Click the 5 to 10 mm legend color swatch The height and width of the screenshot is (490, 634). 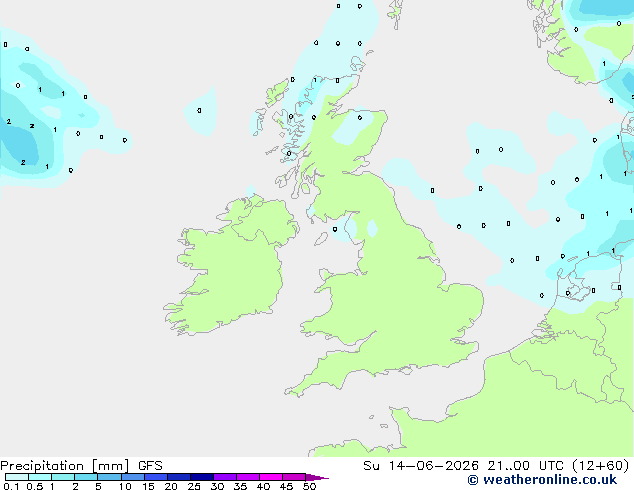(110, 477)
